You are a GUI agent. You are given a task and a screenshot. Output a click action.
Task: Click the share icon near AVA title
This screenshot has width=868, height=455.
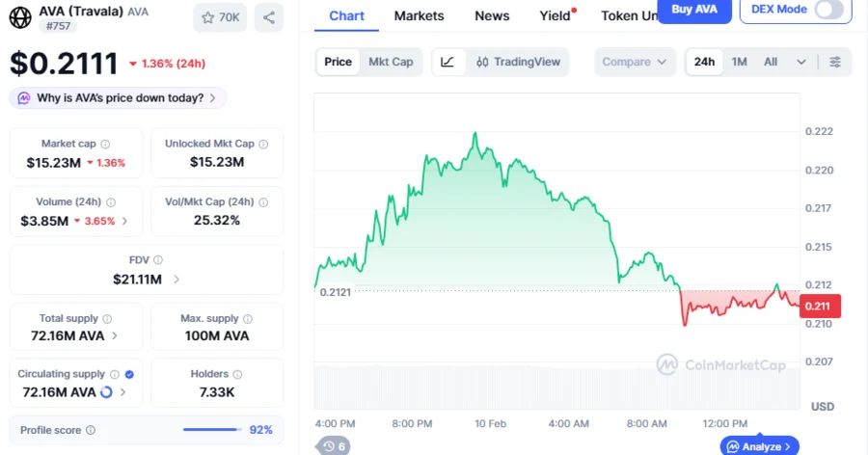[x=268, y=17]
